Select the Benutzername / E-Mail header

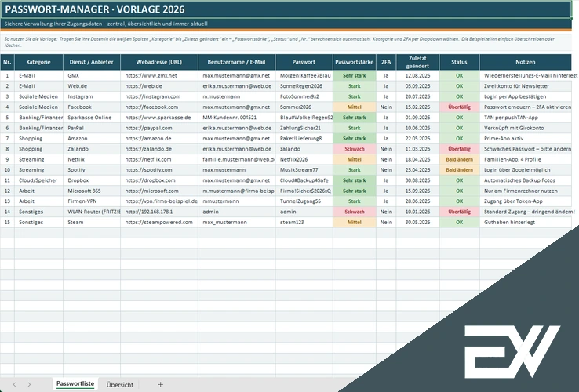[x=237, y=62]
